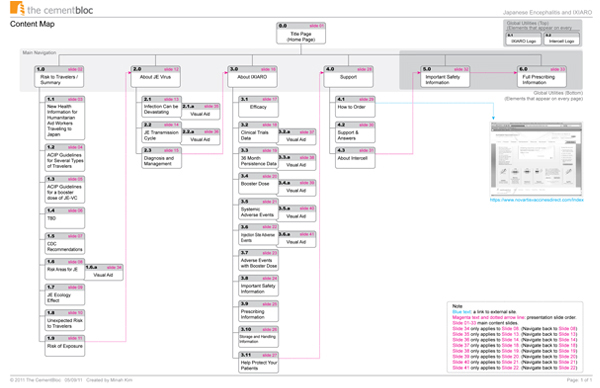Screen dimensions: 600x388
Task: Click Visual Aid node 1.6.a
Action: (x=104, y=272)
